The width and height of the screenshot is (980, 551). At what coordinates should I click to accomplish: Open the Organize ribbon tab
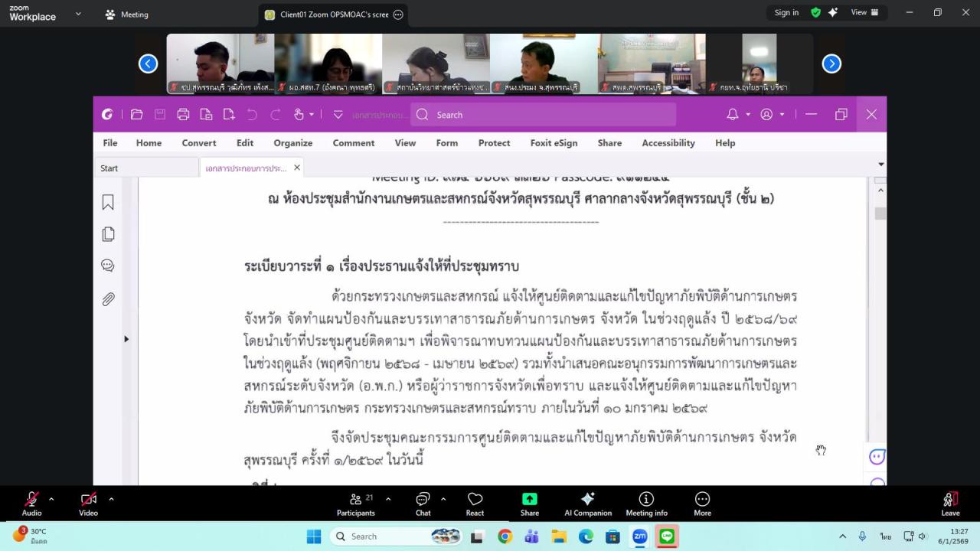(292, 143)
